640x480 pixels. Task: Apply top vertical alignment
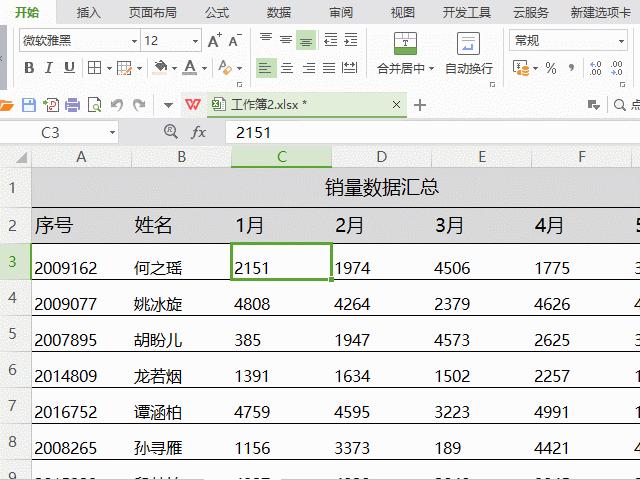[266, 40]
